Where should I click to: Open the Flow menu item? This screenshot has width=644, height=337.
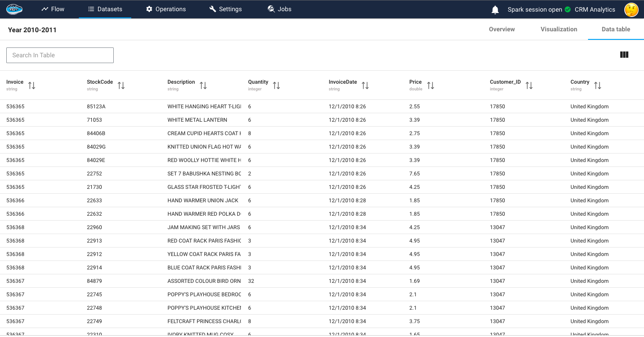click(53, 9)
